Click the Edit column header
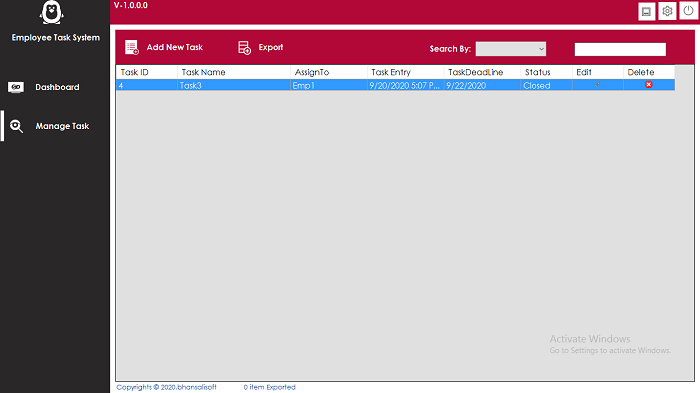Screen dimensions: 700x393 pyautogui.click(x=598, y=72)
